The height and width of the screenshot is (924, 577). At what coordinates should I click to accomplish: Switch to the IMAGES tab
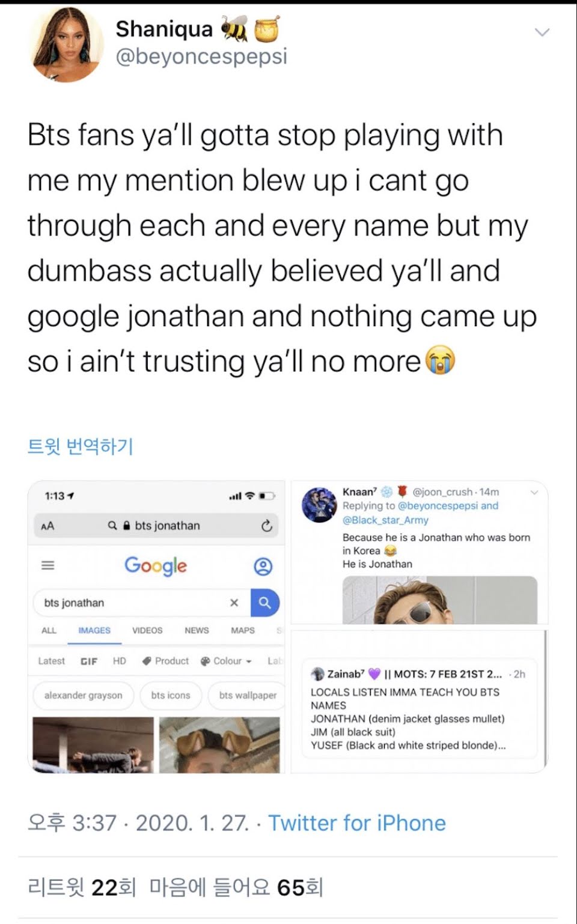[94, 630]
